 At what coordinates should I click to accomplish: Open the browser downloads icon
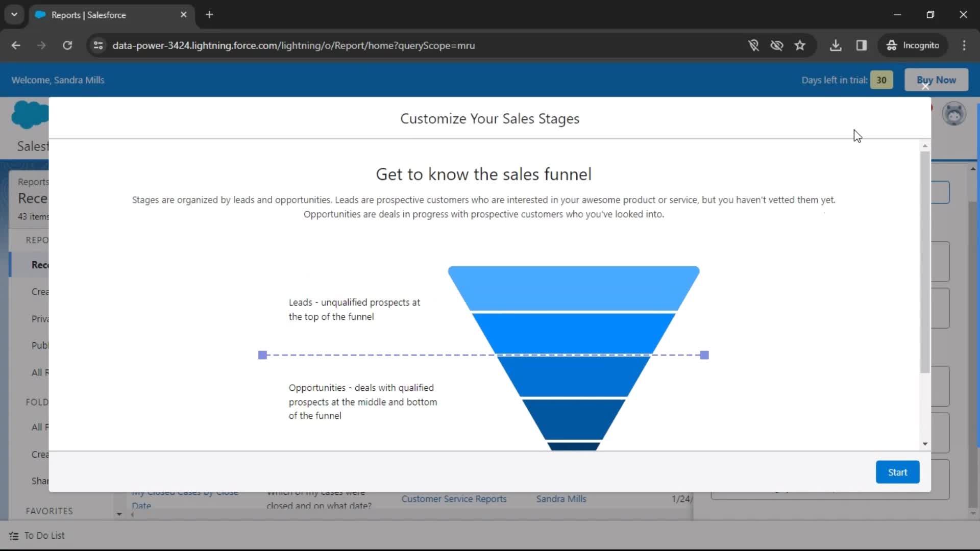click(x=836, y=45)
